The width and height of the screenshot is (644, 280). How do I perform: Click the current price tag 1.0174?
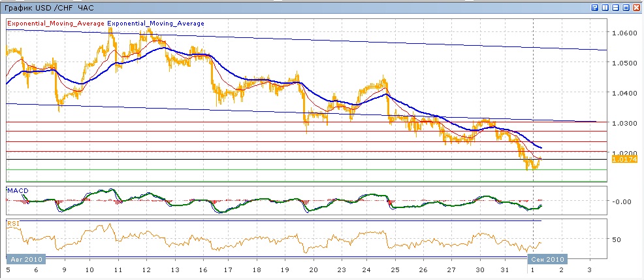[x=621, y=158]
